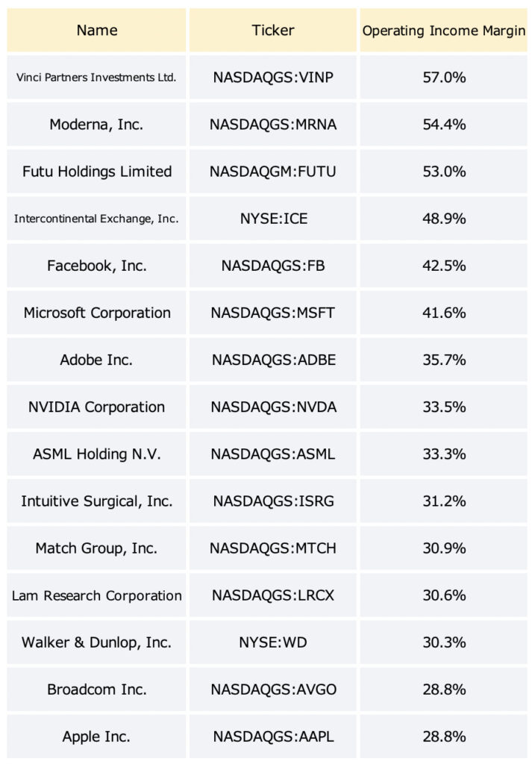Click the NASDAQGS:AAPL ticker cell

tap(273, 736)
